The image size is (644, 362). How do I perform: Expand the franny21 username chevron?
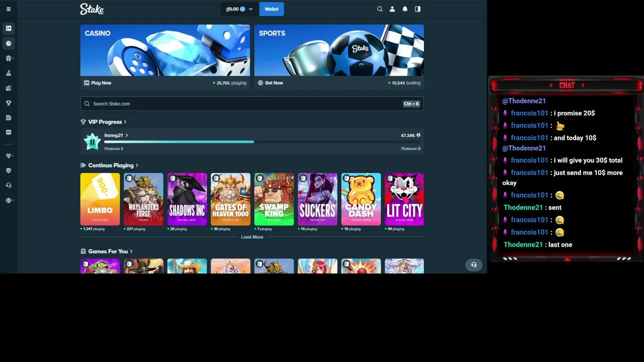coord(127,135)
